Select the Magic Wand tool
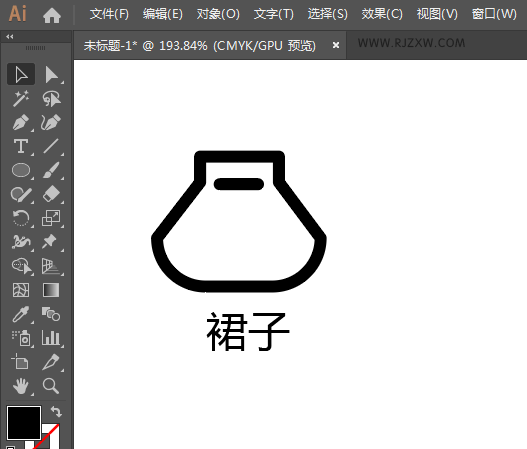 point(21,98)
